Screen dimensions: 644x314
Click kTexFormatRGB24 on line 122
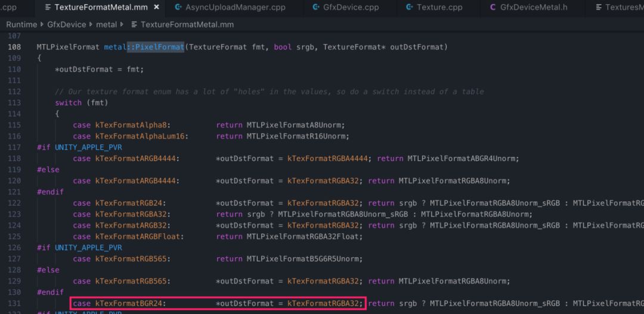pyautogui.click(x=129, y=203)
